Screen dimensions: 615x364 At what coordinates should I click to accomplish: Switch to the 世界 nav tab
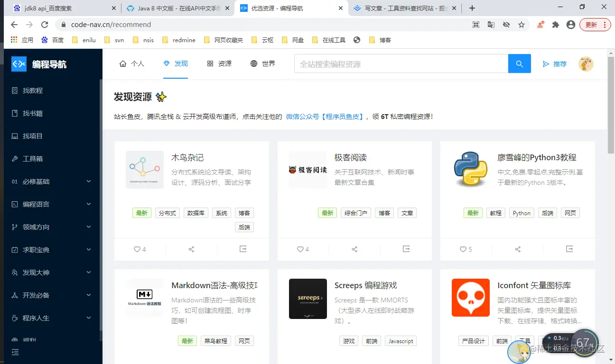pyautogui.click(x=263, y=64)
